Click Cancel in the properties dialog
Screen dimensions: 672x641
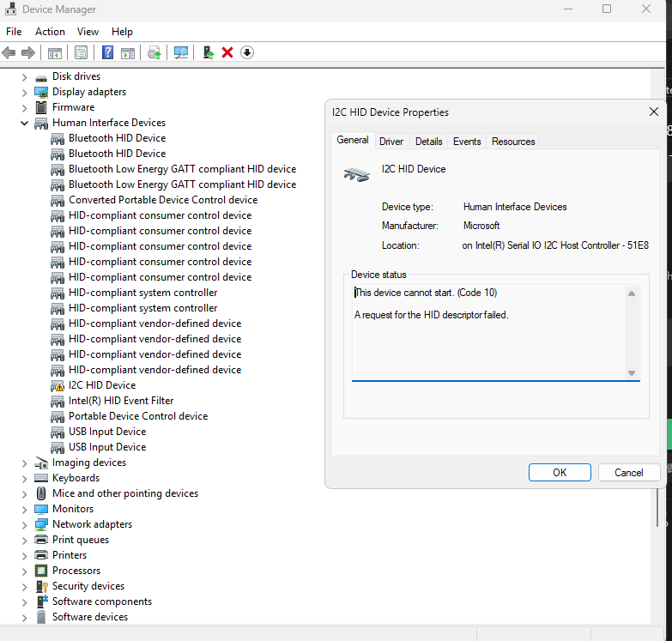[629, 472]
